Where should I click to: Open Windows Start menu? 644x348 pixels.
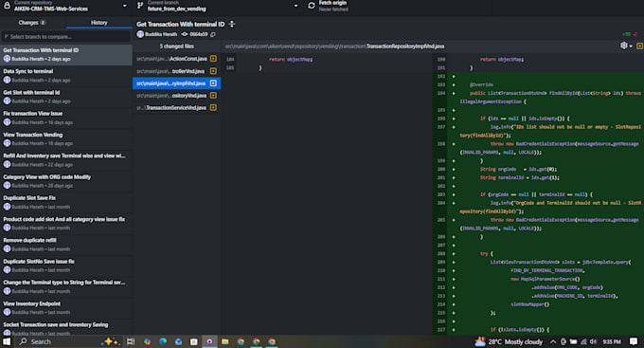point(7,341)
